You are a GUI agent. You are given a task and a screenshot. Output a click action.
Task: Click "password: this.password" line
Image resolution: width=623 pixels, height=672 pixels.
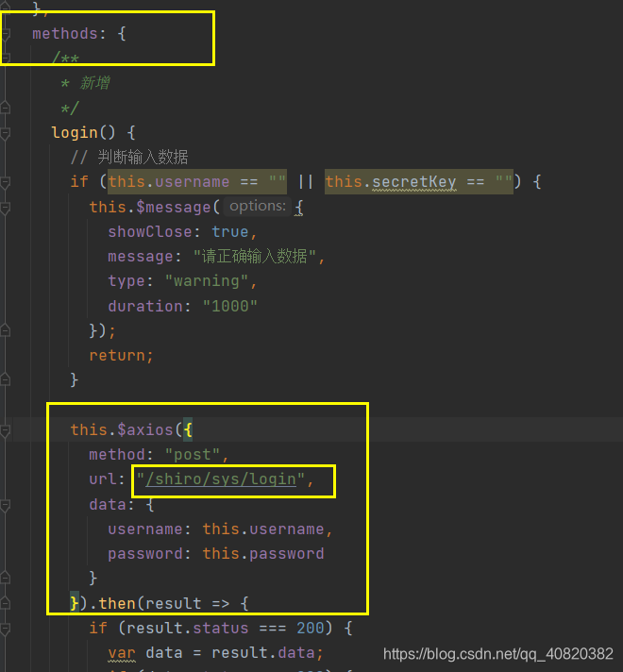click(215, 554)
